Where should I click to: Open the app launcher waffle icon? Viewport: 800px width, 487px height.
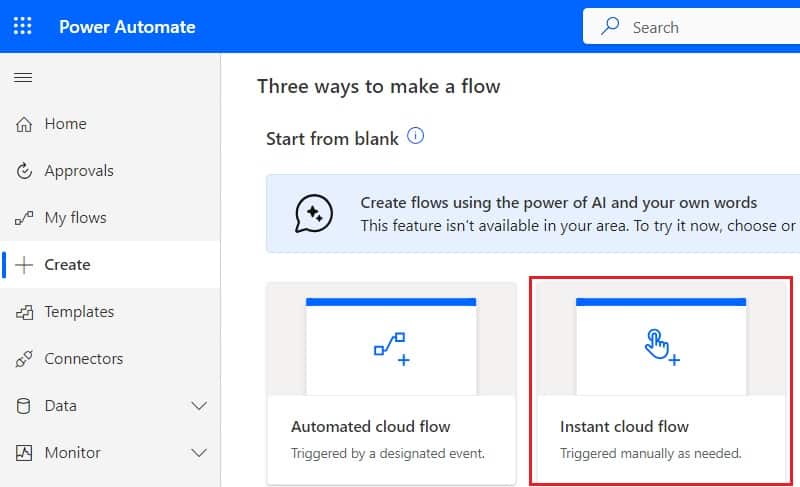pos(22,26)
